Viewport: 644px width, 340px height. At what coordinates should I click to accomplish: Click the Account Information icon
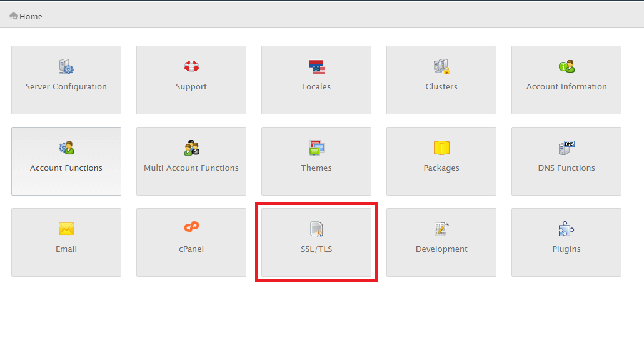coord(566,66)
